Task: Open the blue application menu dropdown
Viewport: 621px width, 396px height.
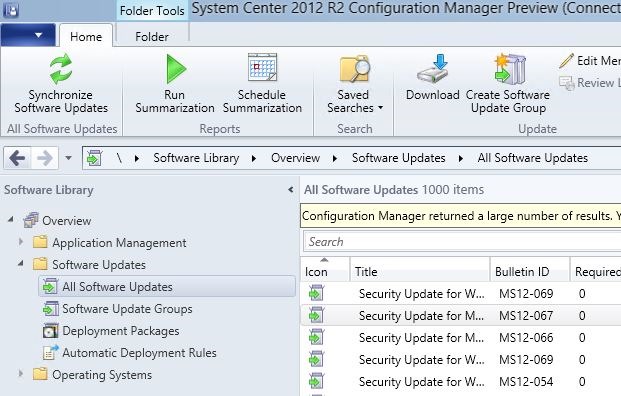Action: tap(28, 35)
